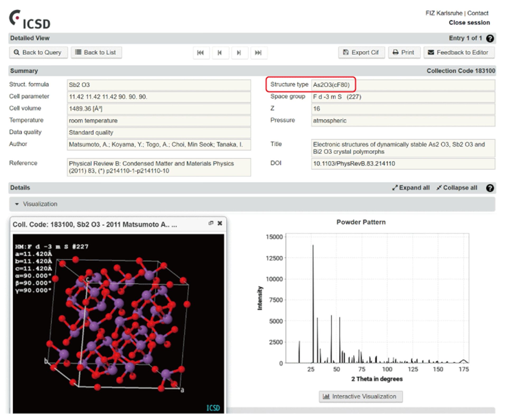
Task: Click the Author field
Action: tap(159, 144)
